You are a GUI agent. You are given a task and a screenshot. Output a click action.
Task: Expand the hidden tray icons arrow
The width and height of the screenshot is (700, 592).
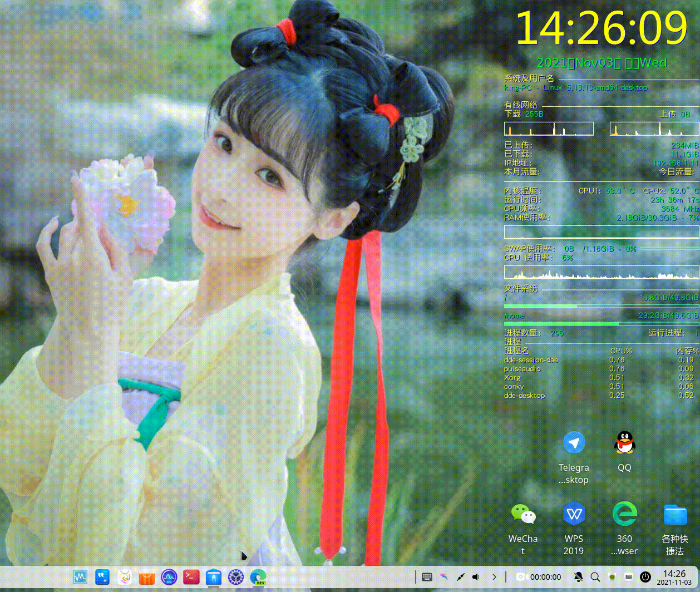tap(494, 577)
